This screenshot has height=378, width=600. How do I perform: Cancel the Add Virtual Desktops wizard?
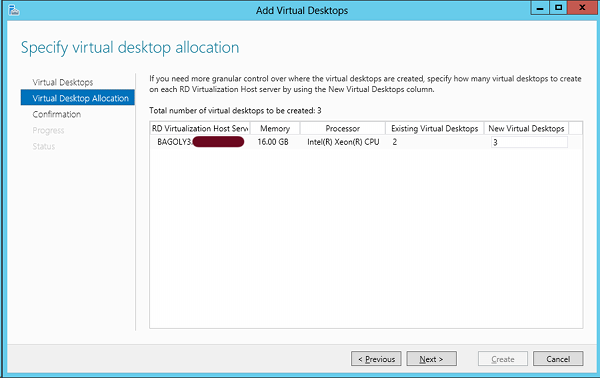pyautogui.click(x=558, y=359)
